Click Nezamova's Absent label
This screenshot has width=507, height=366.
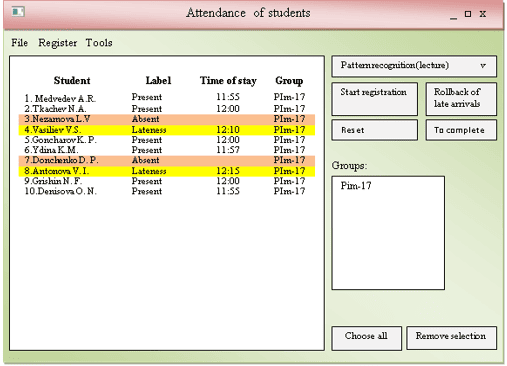tap(146, 119)
